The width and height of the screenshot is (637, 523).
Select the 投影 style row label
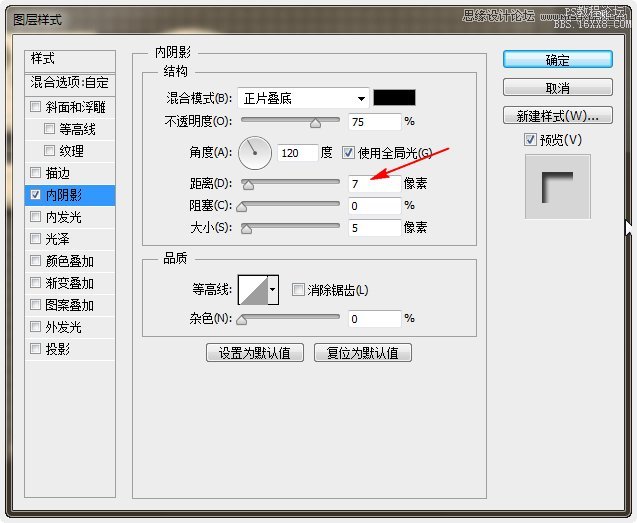coord(58,349)
